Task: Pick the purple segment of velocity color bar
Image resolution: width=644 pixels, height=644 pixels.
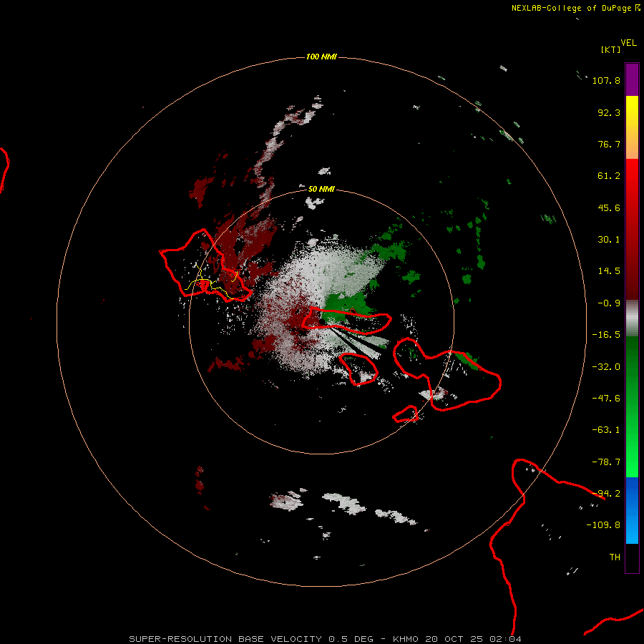Action: click(x=632, y=79)
